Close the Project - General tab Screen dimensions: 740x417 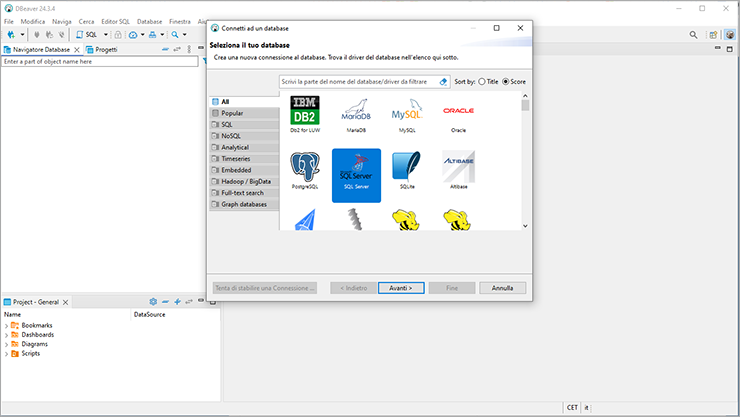66,302
